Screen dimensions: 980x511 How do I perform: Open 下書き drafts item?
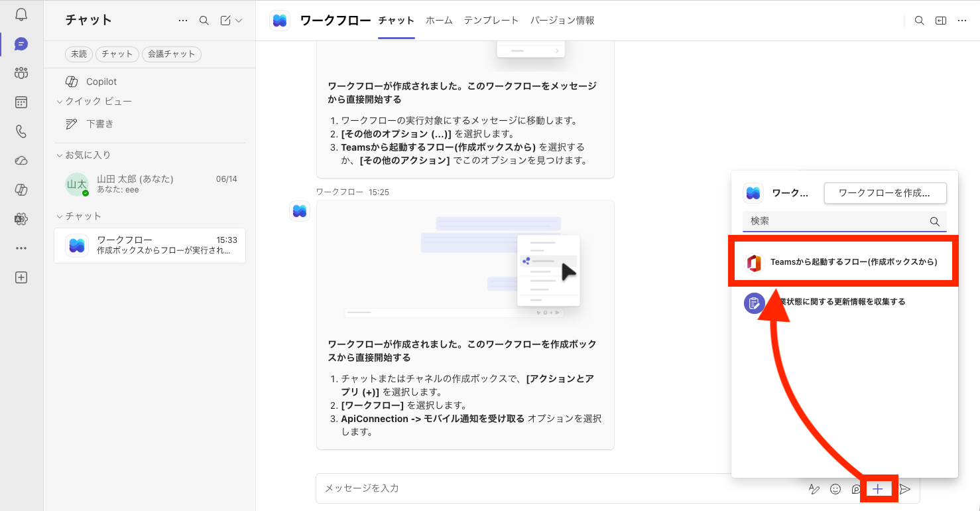(149, 124)
